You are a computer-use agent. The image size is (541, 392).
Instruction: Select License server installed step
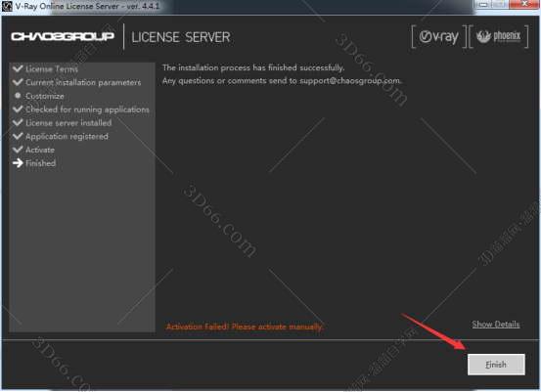[68, 123]
